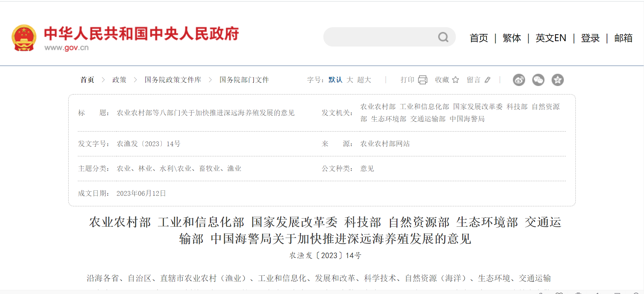Click the printer icon

click(423, 80)
